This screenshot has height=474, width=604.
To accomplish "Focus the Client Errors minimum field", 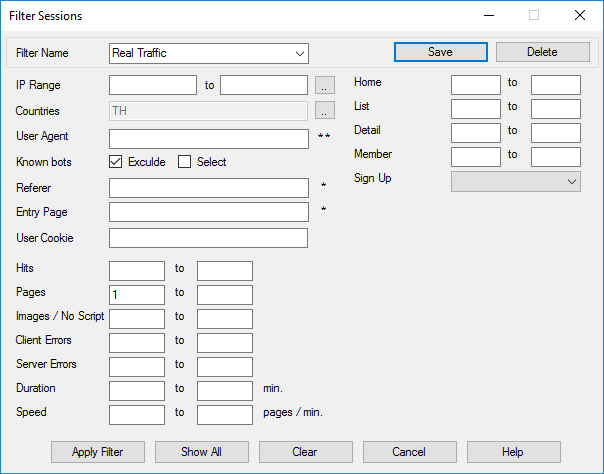I will [137, 343].
